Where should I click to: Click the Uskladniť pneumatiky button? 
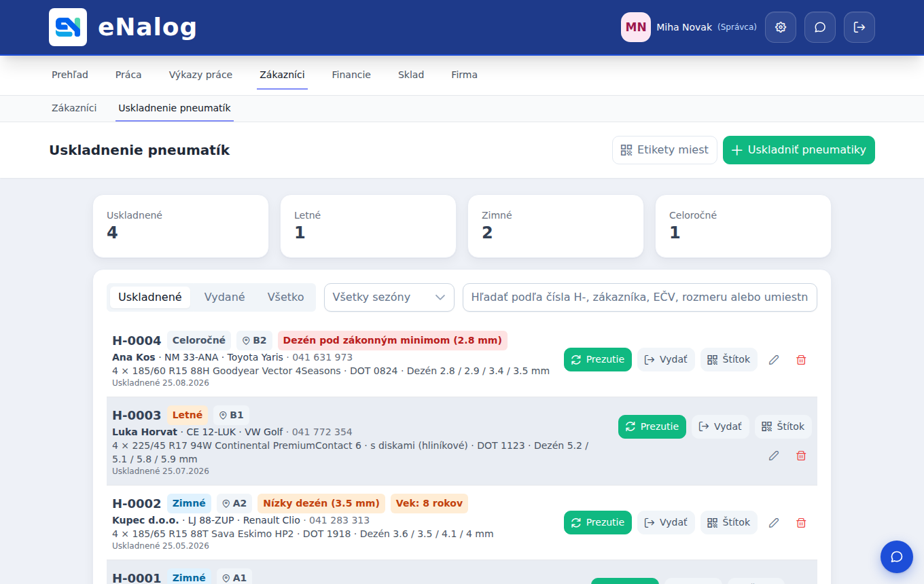pyautogui.click(x=799, y=150)
